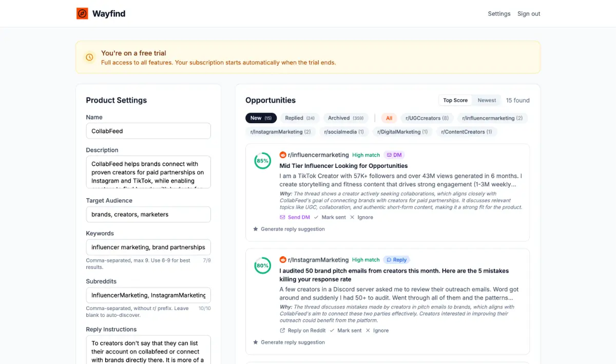The width and height of the screenshot is (616, 364).
Task: Click the Description text area
Action: [148, 172]
